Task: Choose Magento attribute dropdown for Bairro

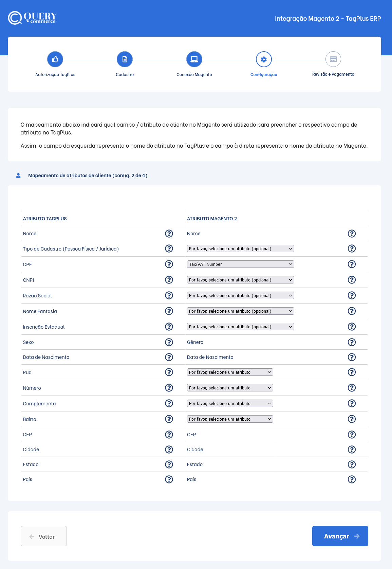Action: click(230, 419)
